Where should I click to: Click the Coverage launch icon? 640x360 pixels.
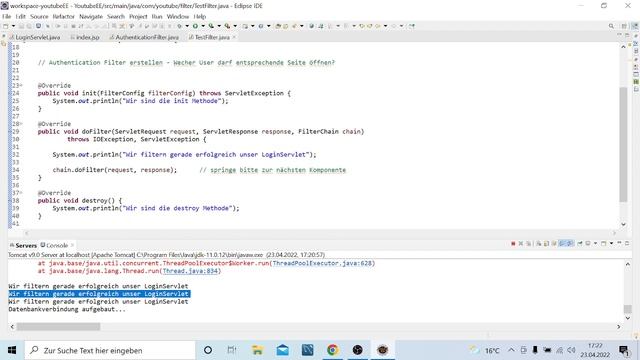(x=211, y=26)
